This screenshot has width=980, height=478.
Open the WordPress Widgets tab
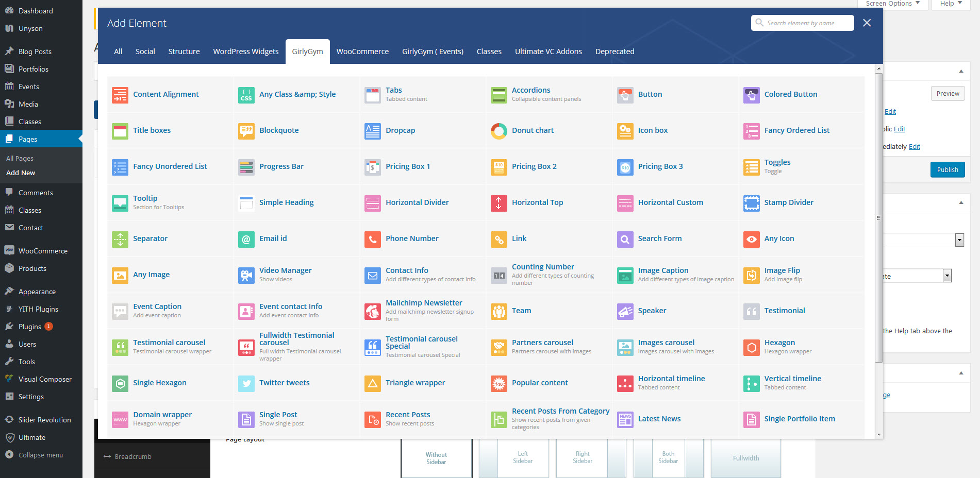point(246,52)
